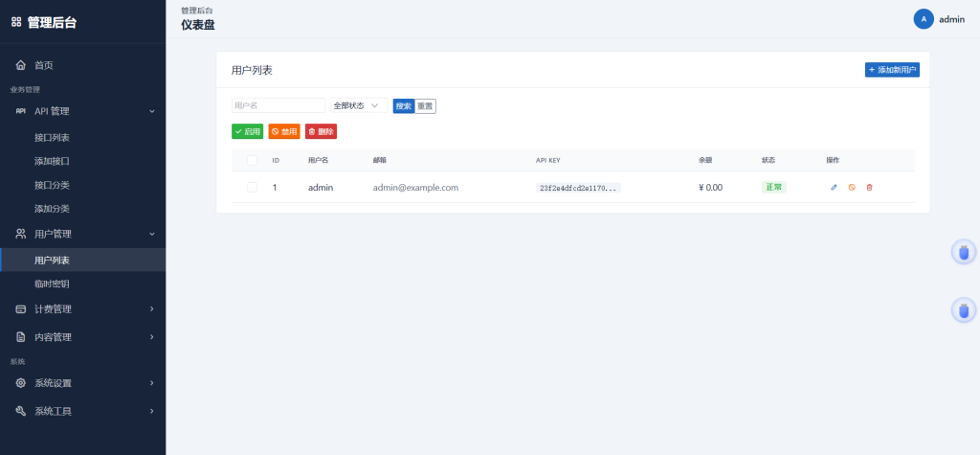
Task: Click the 添加新用户 button
Action: point(892,70)
